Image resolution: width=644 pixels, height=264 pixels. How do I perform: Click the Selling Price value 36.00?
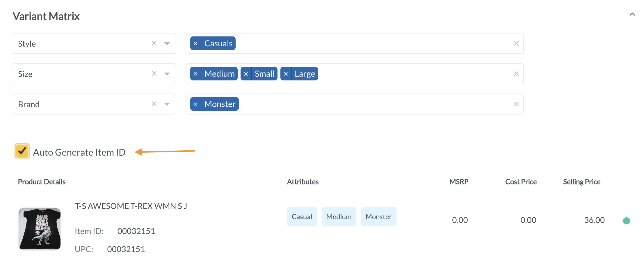[x=594, y=220]
